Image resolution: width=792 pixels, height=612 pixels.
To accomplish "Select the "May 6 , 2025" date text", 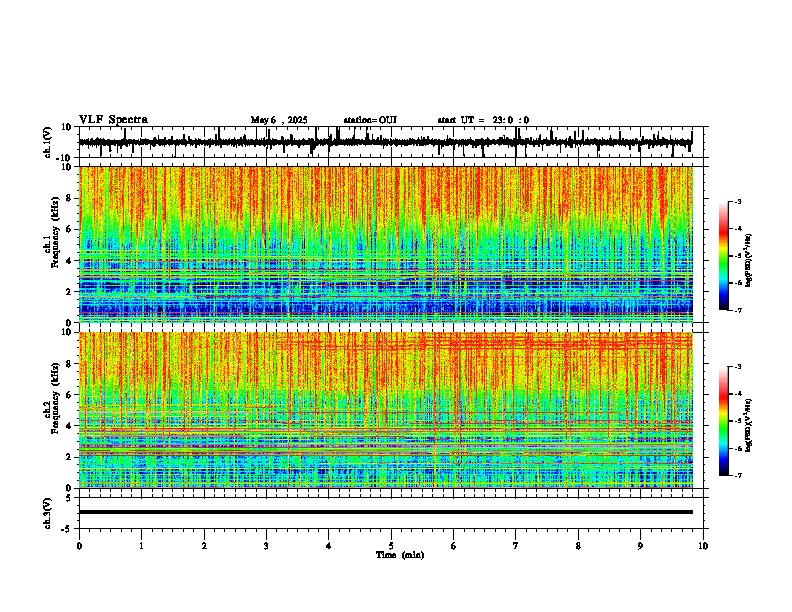I will point(279,120).
